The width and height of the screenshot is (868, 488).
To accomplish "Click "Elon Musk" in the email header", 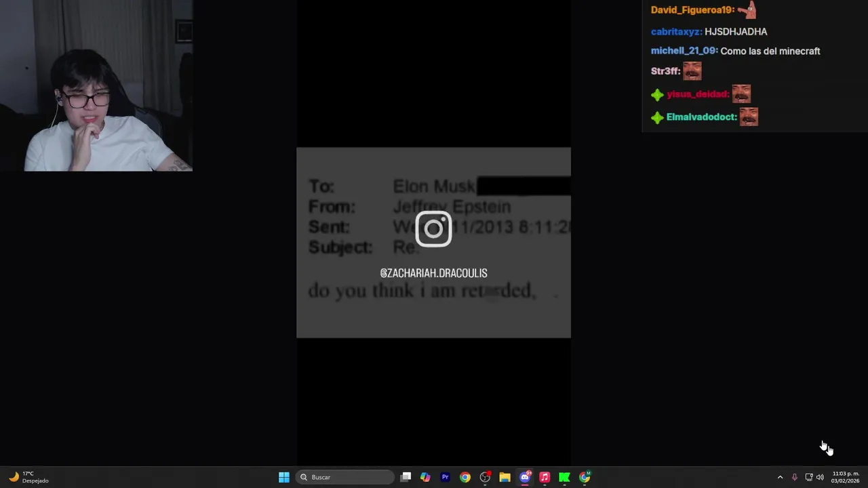I will (434, 186).
